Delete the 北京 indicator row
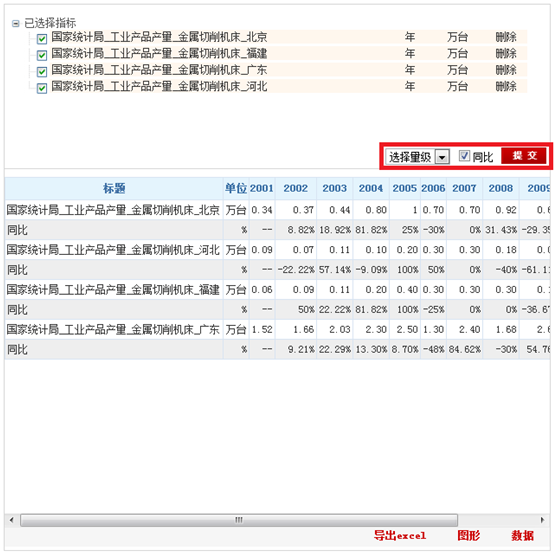557x559 pixels. click(506, 37)
